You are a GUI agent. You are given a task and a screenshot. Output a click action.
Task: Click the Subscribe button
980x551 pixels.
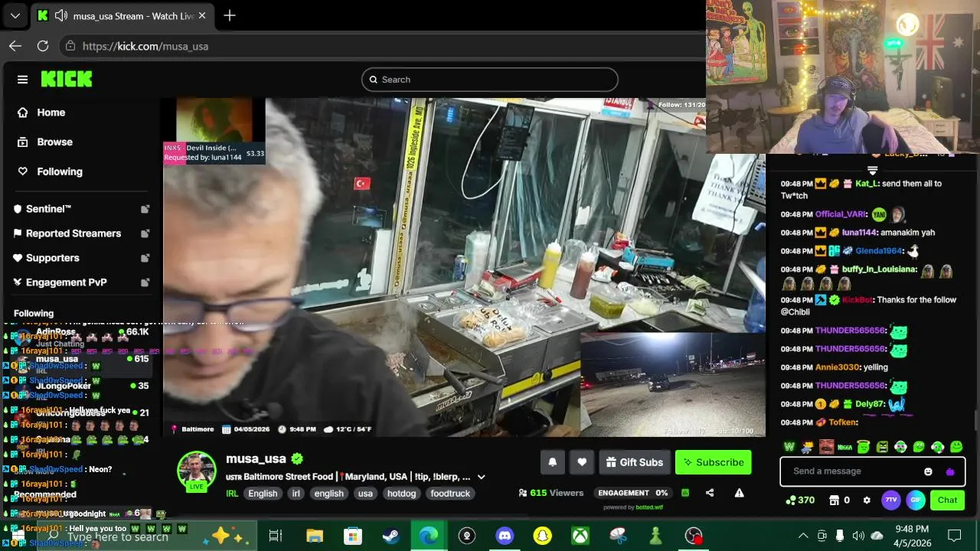click(x=714, y=462)
